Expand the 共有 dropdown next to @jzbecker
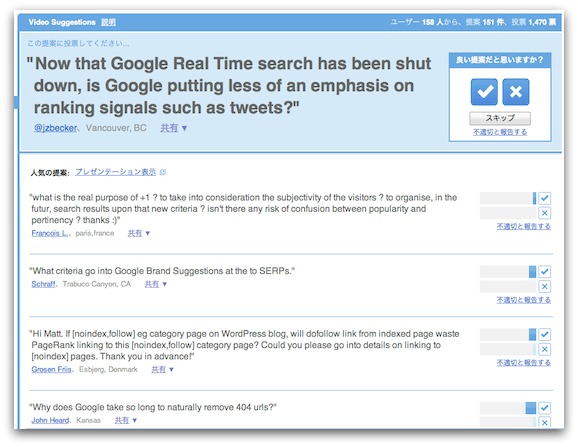 point(174,128)
